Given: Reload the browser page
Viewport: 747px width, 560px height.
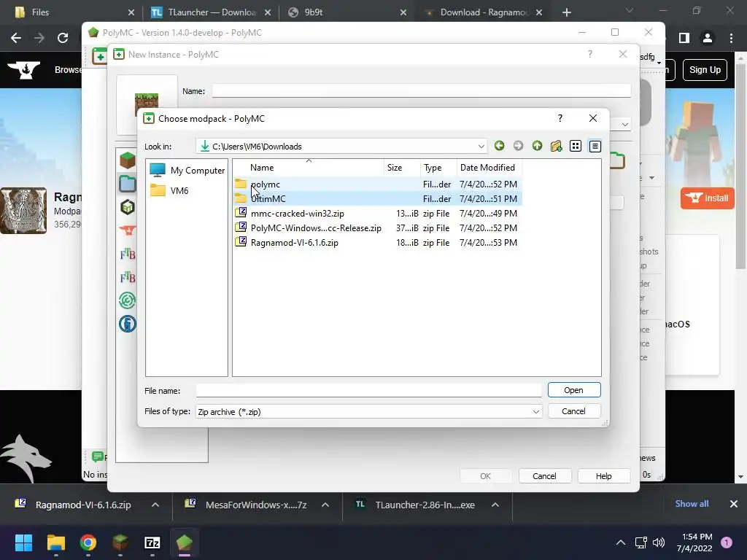Looking at the screenshot, I should click(63, 38).
